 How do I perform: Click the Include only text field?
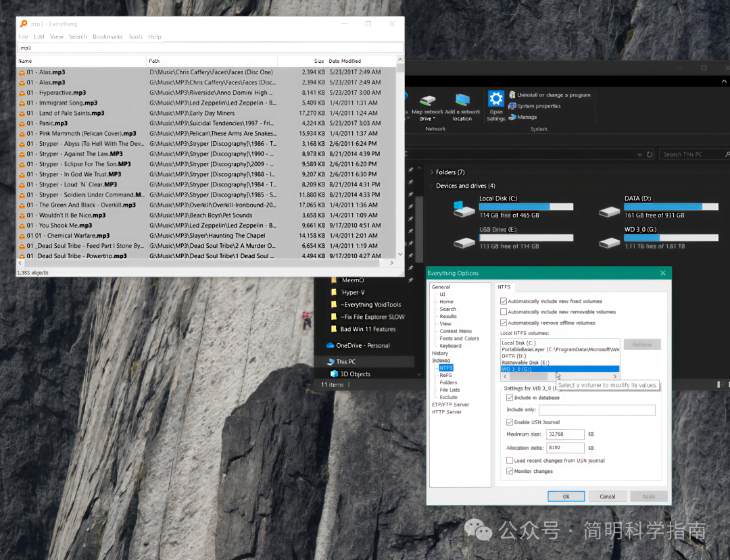597,410
